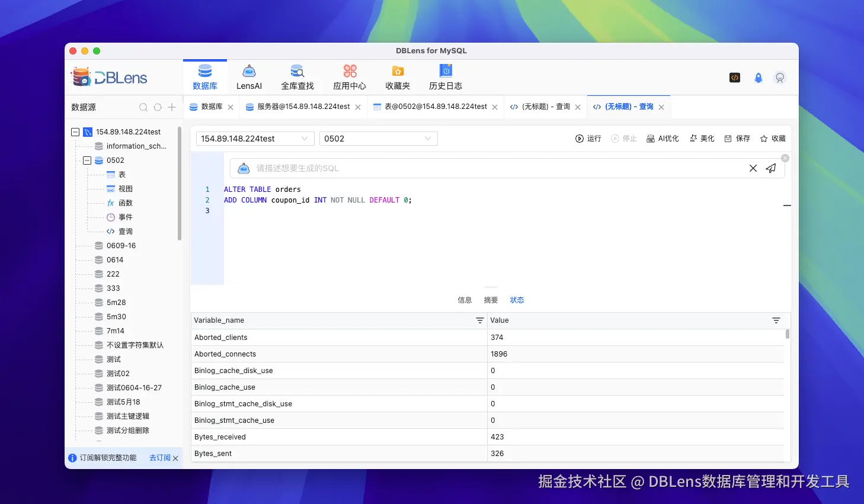The width and height of the screenshot is (864, 504).
Task: Open filter on Variable_name column
Action: pos(480,320)
